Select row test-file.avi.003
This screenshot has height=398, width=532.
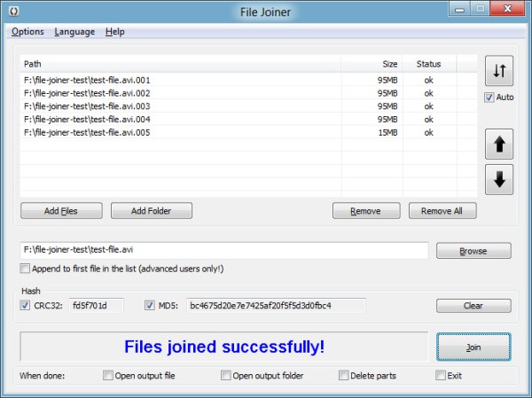[248, 106]
